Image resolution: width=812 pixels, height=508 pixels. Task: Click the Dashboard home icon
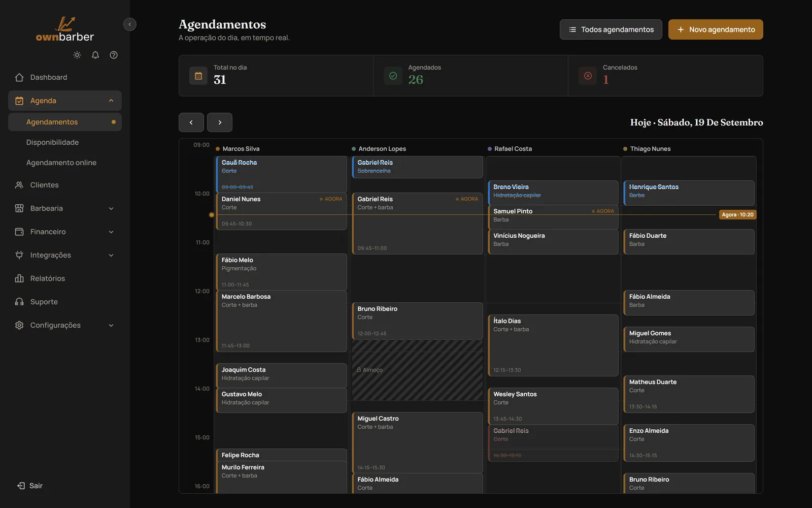(x=19, y=77)
